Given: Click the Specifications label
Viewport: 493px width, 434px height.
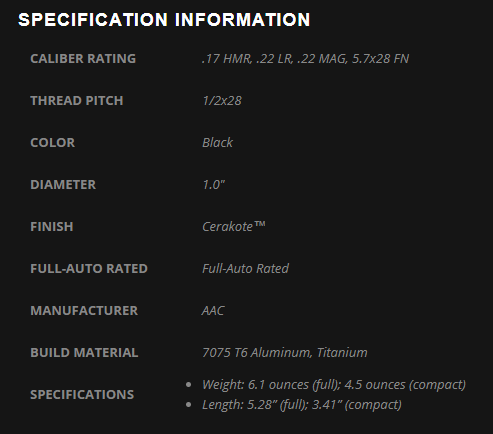Looking at the screenshot, I should (82, 395).
